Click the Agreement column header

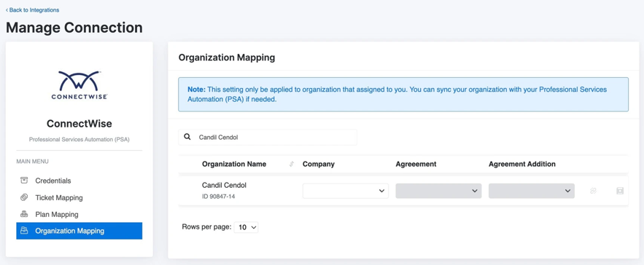tap(416, 164)
